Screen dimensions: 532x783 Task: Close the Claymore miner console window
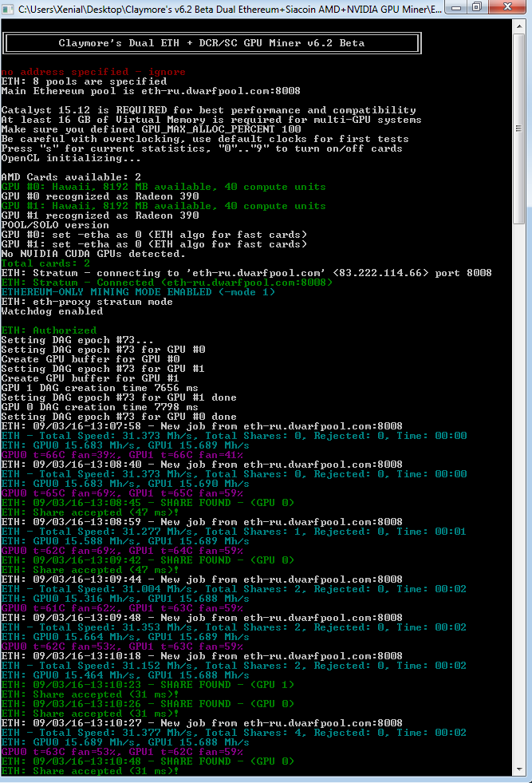click(508, 7)
